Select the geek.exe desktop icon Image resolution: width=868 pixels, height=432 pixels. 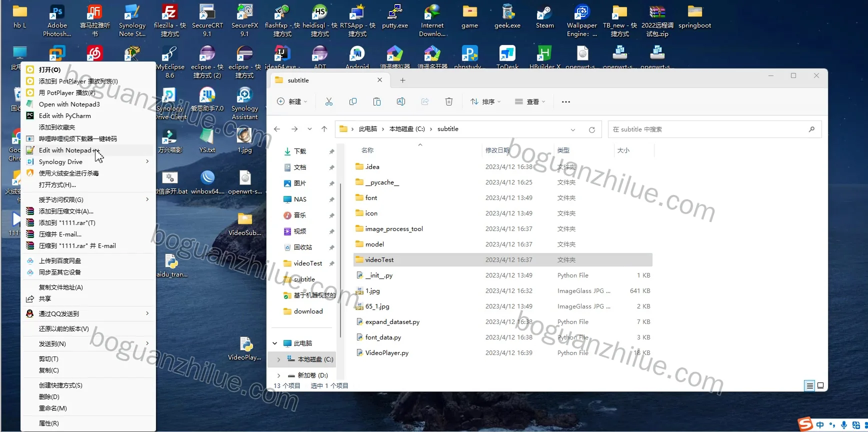(x=507, y=17)
